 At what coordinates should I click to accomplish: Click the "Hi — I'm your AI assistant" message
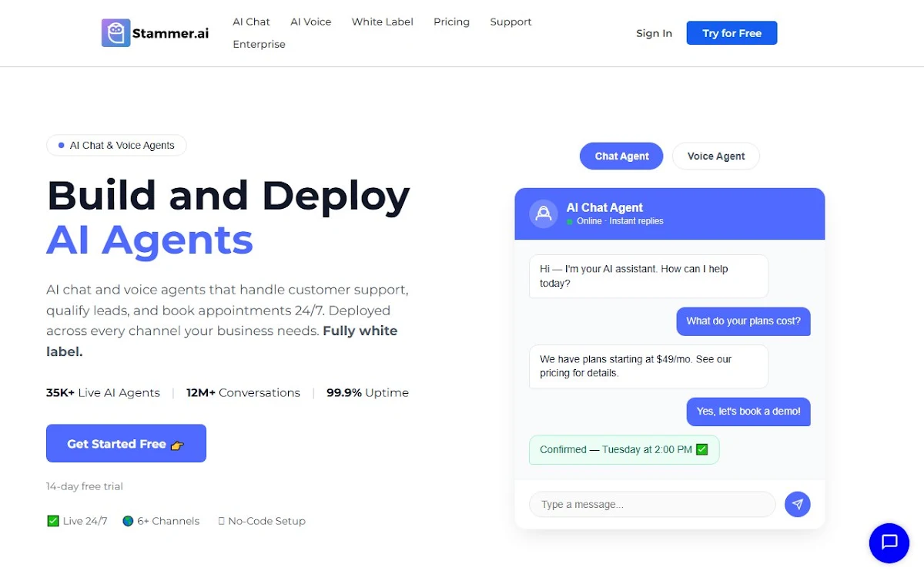click(648, 276)
